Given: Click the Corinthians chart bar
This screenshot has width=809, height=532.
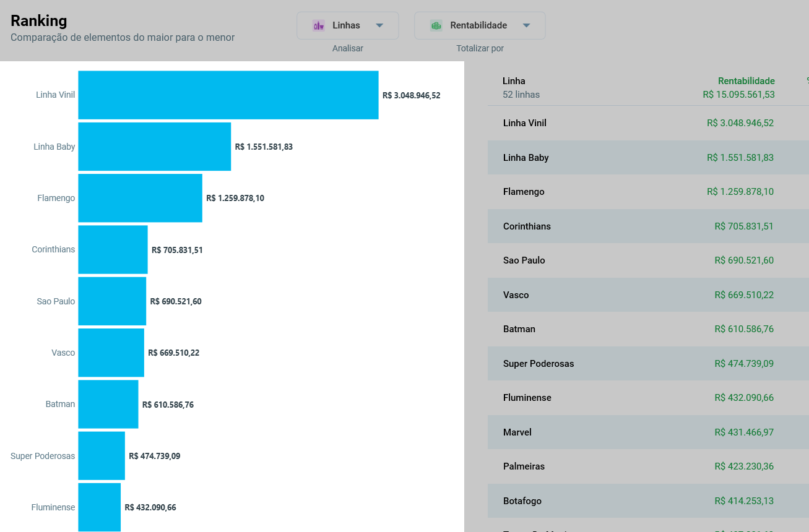Looking at the screenshot, I should click(113, 249).
